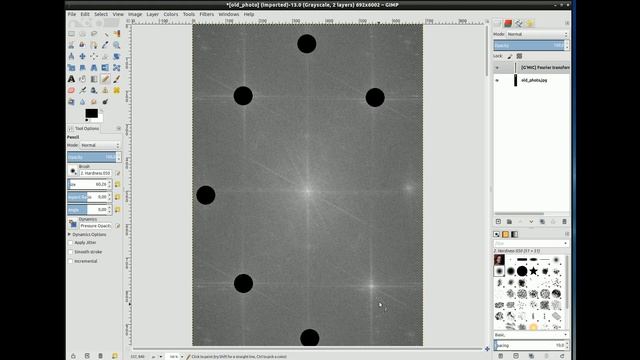Enable Apply Jitter checkbox
This screenshot has height=360, width=640.
[71, 243]
